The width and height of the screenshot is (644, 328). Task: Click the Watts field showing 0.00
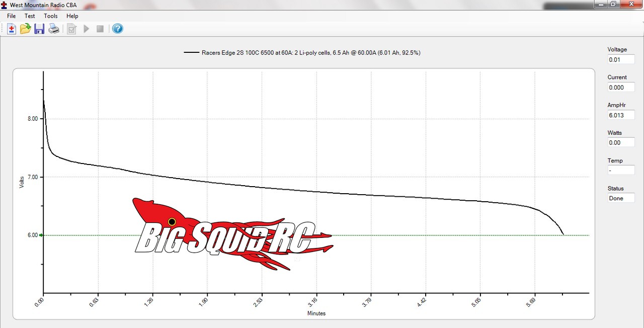(621, 142)
